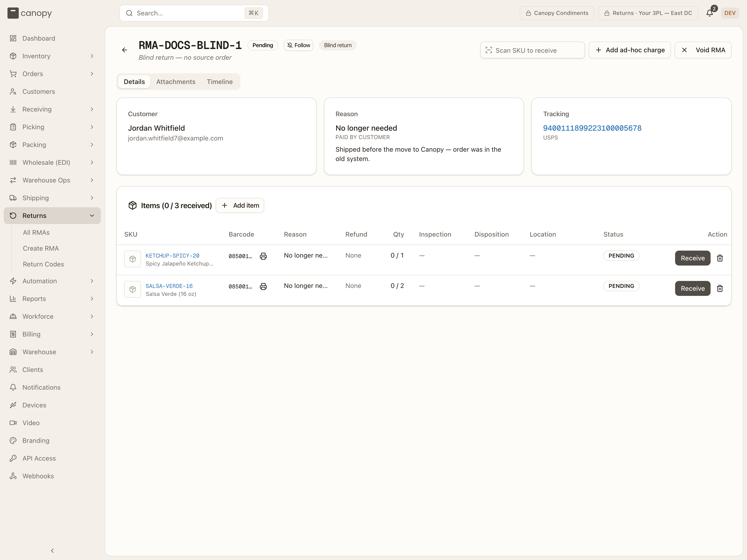Image resolution: width=747 pixels, height=560 pixels.
Task: Toggle Follow on this RMA
Action: (299, 45)
